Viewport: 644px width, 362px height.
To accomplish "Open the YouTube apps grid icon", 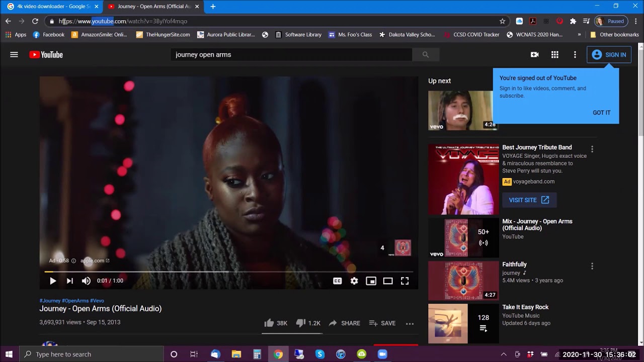I will (555, 55).
